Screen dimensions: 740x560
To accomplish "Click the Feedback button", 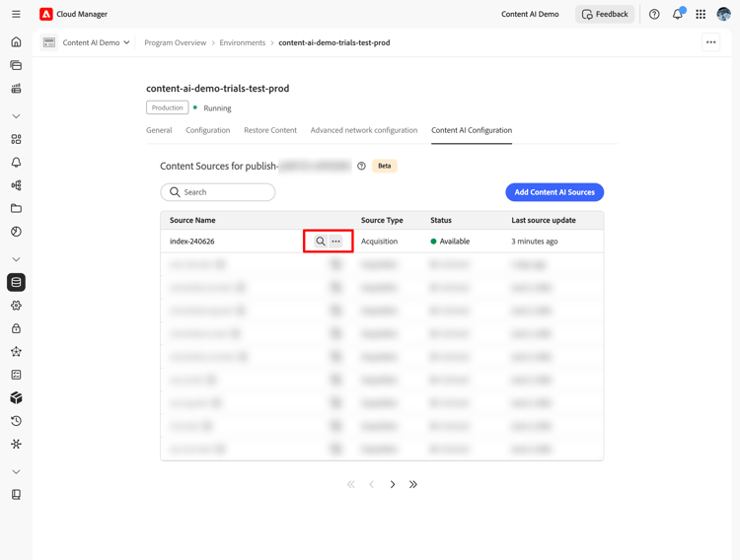I will (605, 14).
